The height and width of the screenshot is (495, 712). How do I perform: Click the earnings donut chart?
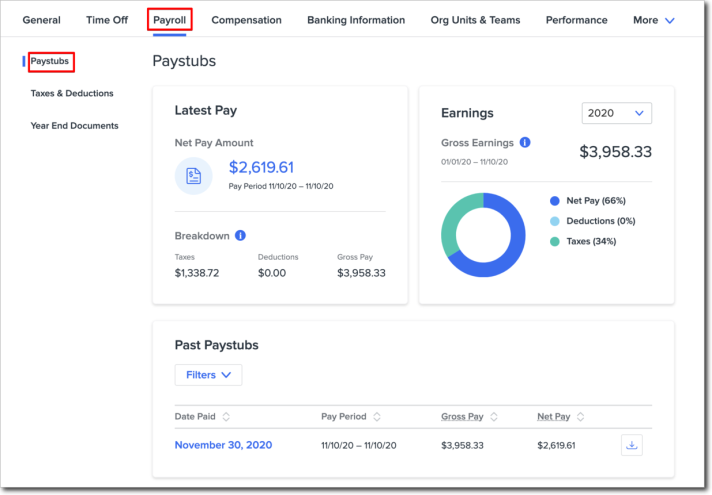pyautogui.click(x=483, y=235)
